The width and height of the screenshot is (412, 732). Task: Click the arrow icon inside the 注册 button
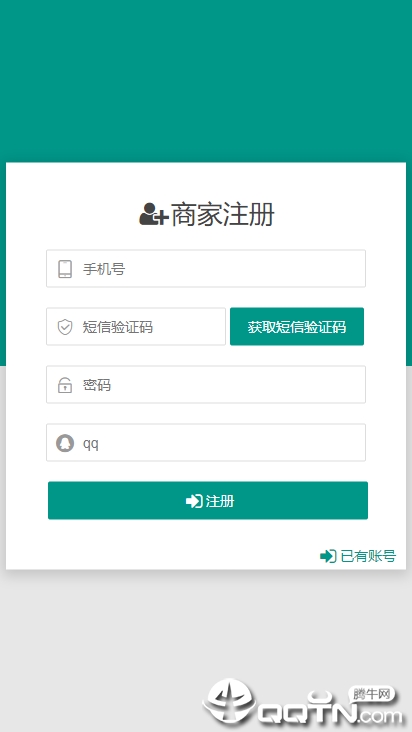click(x=194, y=501)
